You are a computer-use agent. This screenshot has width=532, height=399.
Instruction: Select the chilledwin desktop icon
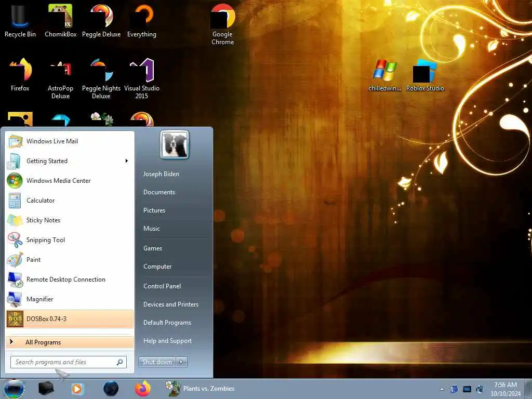click(385, 75)
